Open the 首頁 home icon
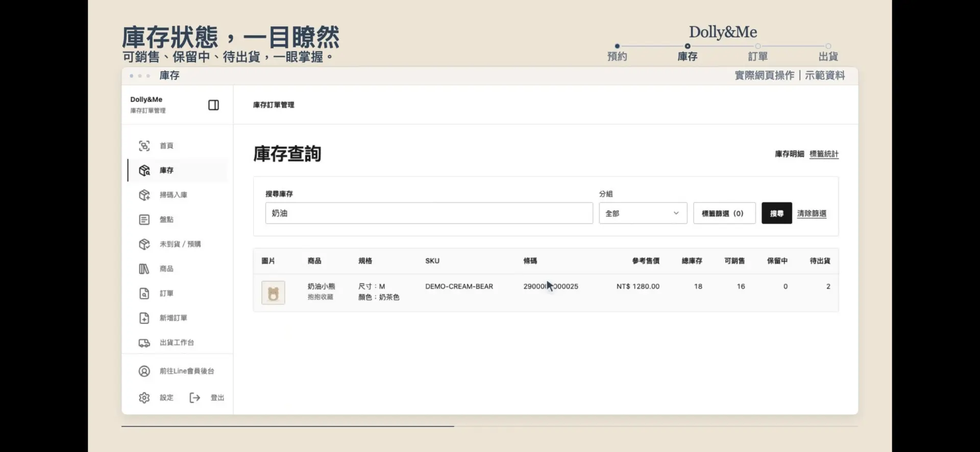Screen dimensions: 980x452 click(144, 146)
